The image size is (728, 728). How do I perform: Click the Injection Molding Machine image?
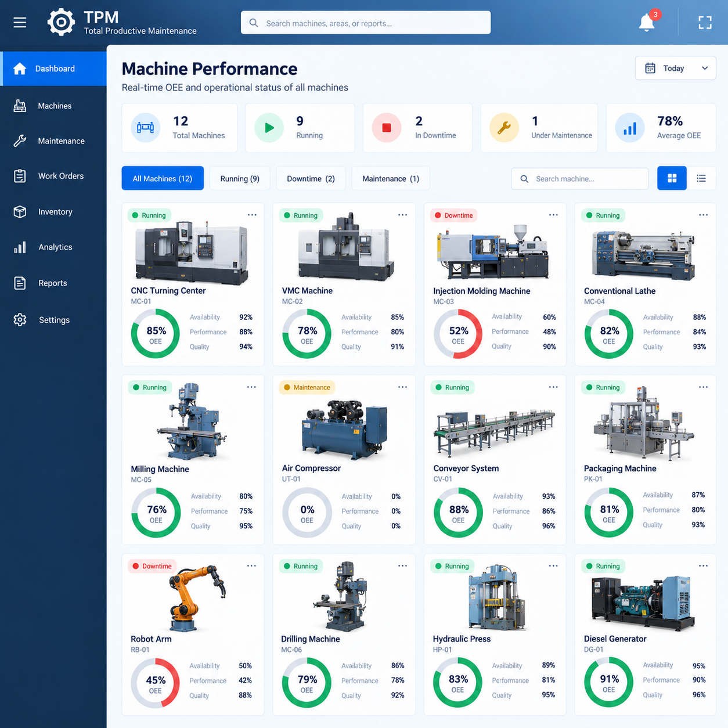click(493, 251)
